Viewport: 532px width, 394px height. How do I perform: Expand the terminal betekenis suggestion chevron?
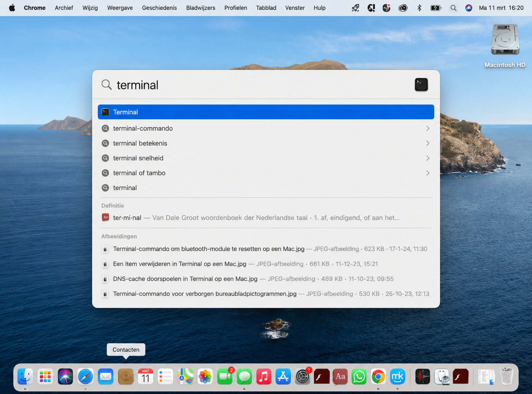tap(428, 143)
